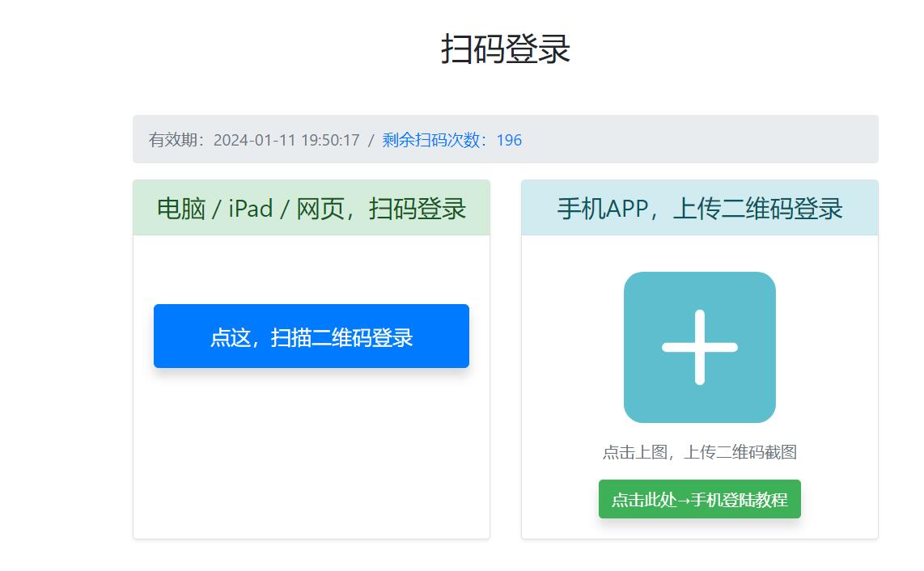
Task: Click the expiry date 2024-01-11 19:50:17
Action: [286, 140]
